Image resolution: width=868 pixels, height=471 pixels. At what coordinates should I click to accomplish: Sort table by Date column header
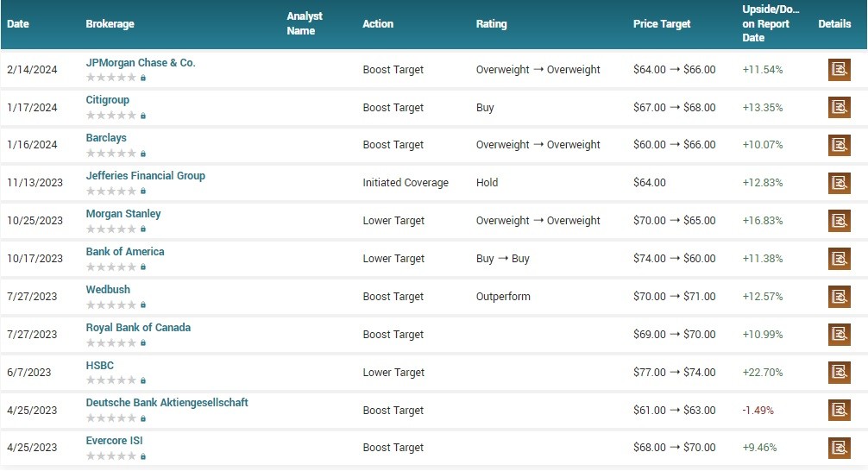coord(18,24)
